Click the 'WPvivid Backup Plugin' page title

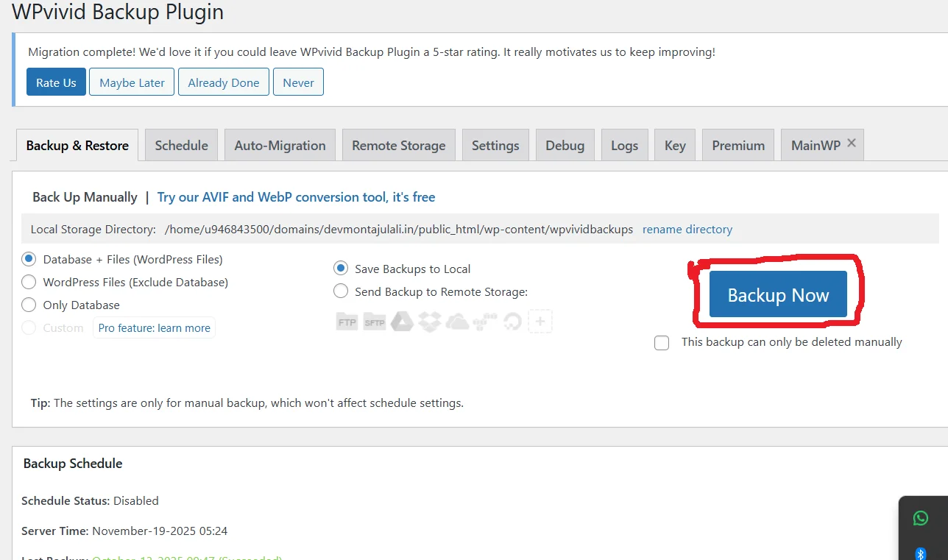[x=118, y=11]
